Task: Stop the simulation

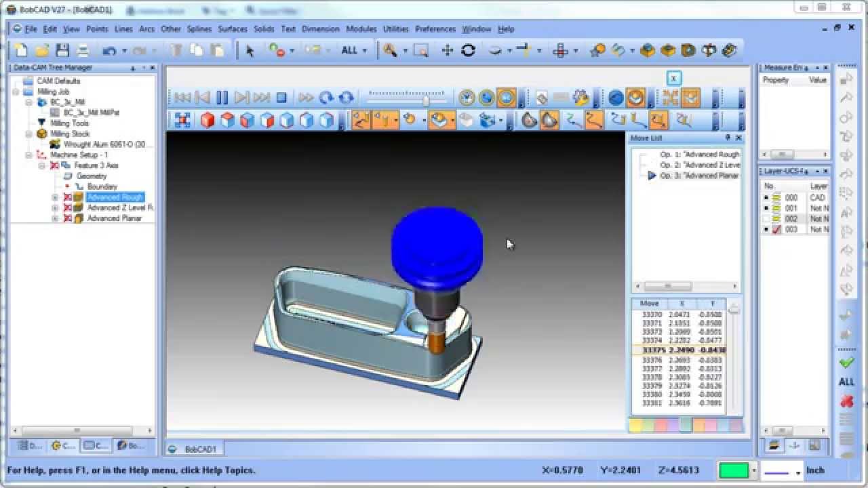Action: pyautogui.click(x=281, y=98)
